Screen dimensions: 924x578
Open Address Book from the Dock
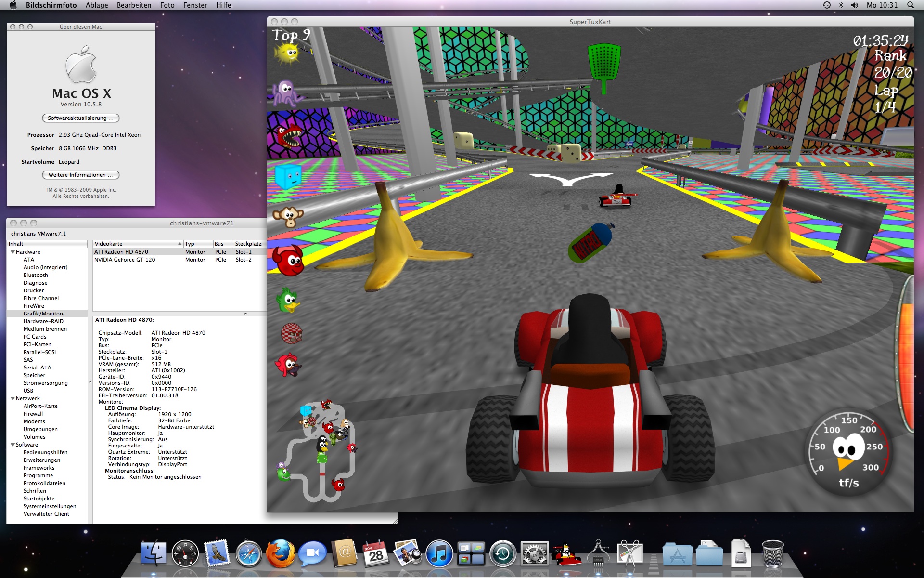point(344,553)
